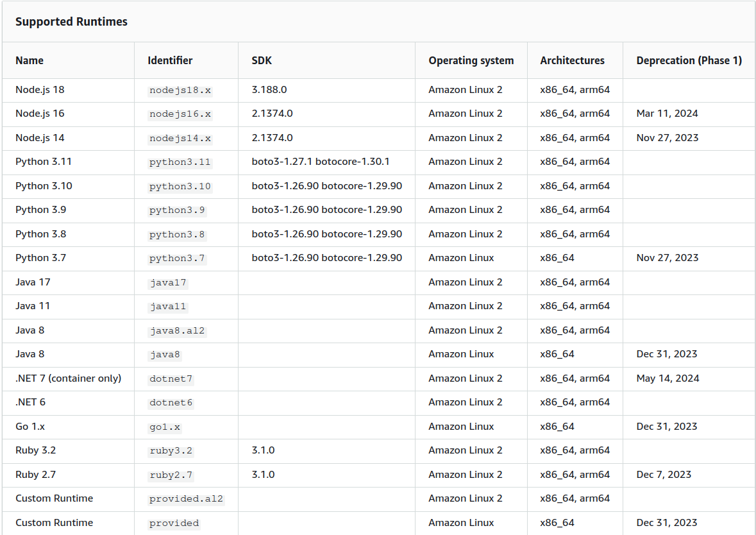Click the Name column header
This screenshot has width=756, height=535.
(29, 60)
